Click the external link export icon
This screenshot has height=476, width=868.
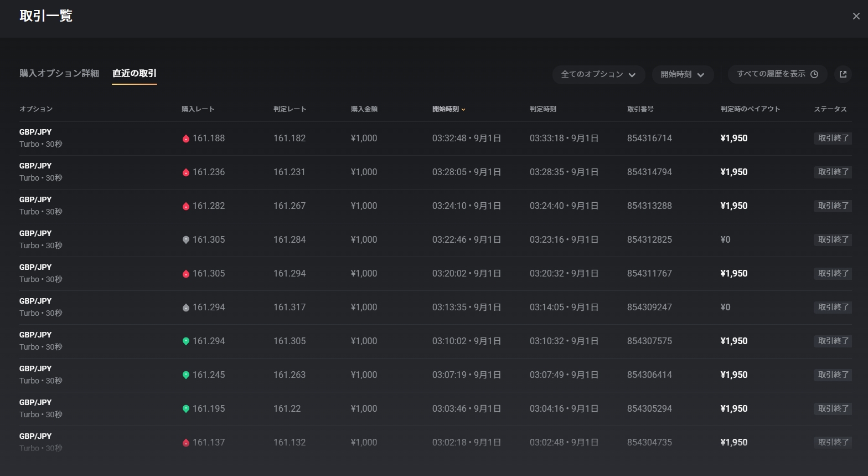(843, 74)
